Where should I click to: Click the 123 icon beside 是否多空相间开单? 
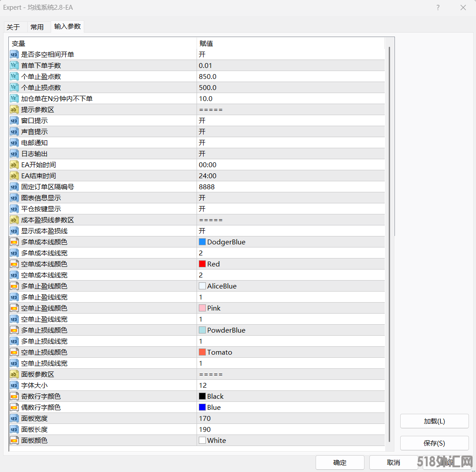[13, 54]
